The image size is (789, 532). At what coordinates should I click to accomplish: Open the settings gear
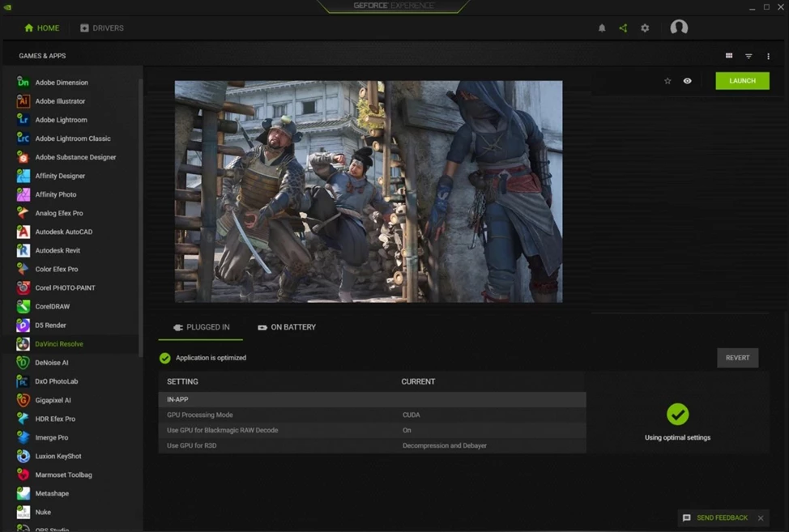(645, 28)
